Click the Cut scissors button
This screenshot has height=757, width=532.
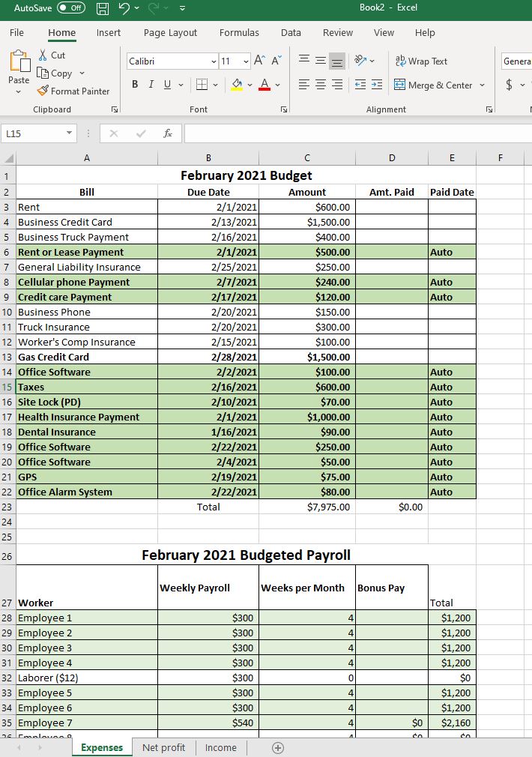pos(52,55)
